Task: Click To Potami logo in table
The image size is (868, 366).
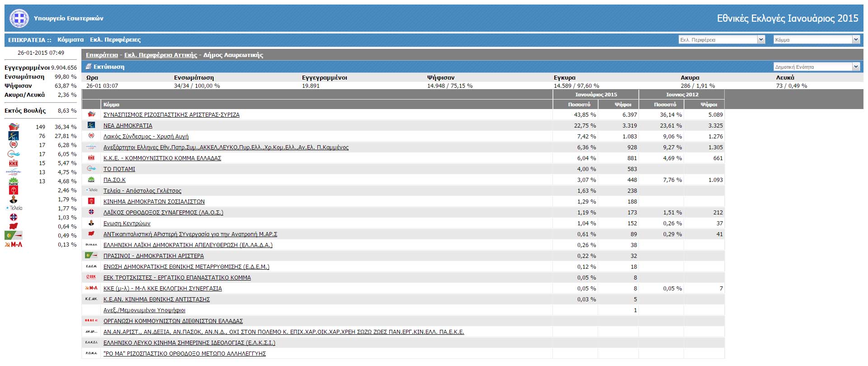Action: [91, 169]
